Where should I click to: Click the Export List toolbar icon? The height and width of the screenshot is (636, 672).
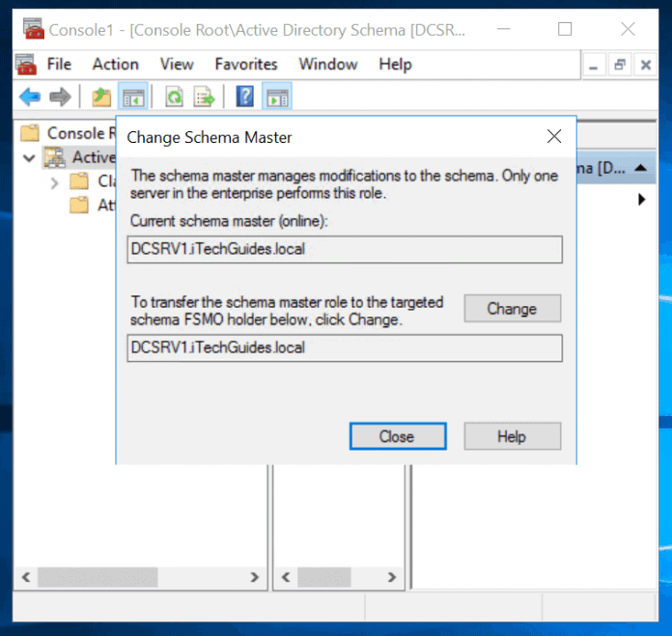[x=204, y=97]
